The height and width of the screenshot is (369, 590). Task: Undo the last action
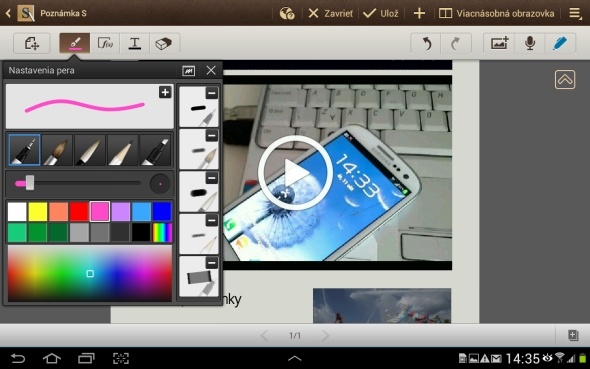(x=426, y=44)
